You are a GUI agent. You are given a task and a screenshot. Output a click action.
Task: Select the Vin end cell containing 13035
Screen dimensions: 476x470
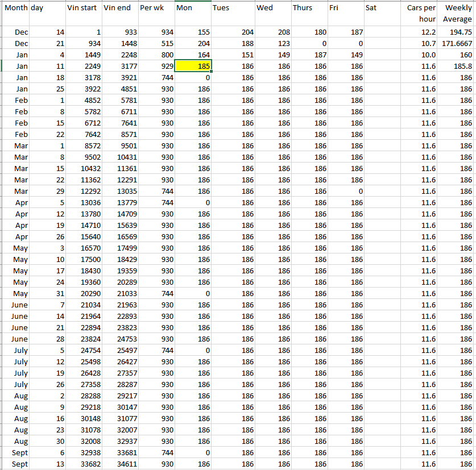tap(120, 192)
